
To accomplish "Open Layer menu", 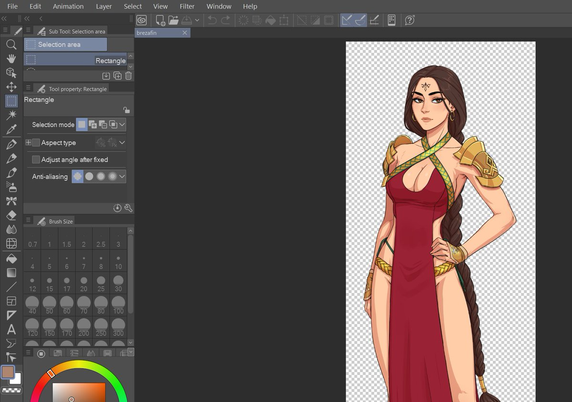I will pos(104,7).
